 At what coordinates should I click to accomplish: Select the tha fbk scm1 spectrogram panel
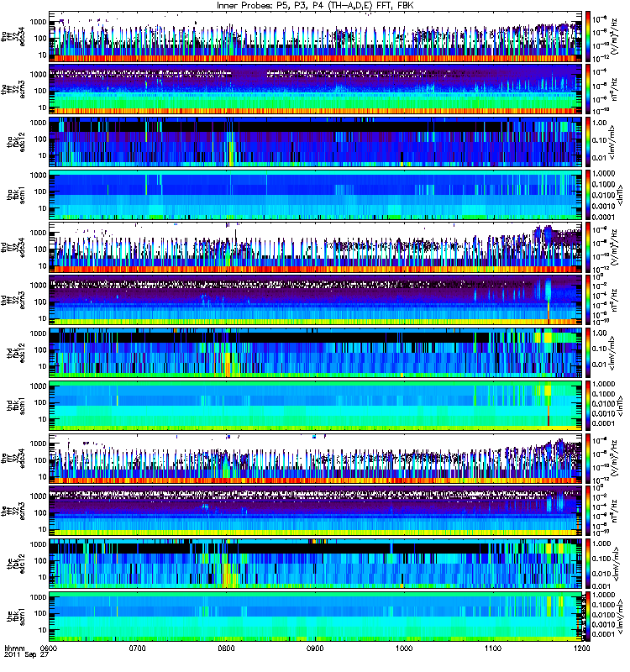point(316,195)
